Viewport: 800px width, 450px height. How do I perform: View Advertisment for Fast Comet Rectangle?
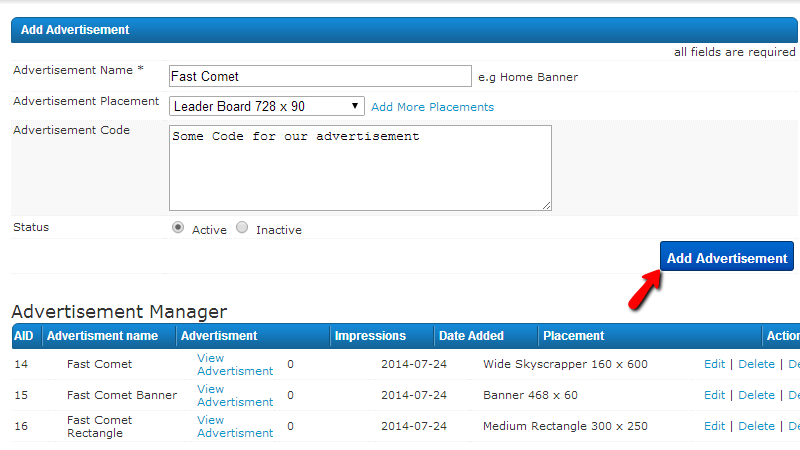234,426
